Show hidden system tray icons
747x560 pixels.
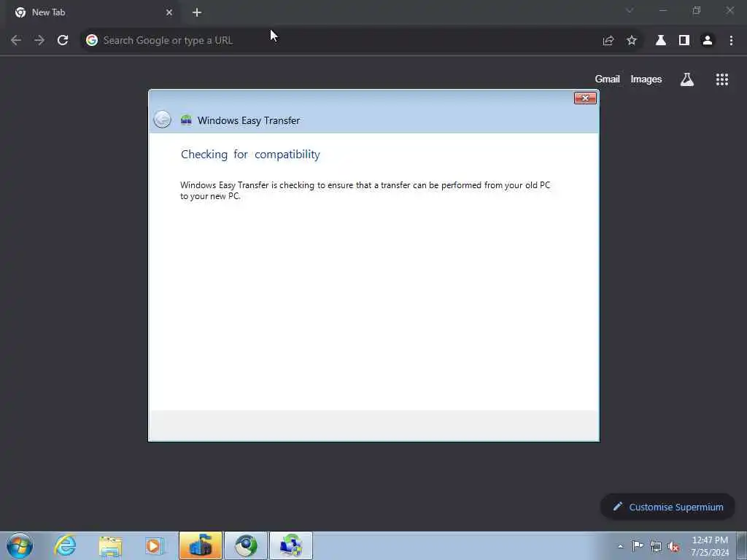(620, 546)
